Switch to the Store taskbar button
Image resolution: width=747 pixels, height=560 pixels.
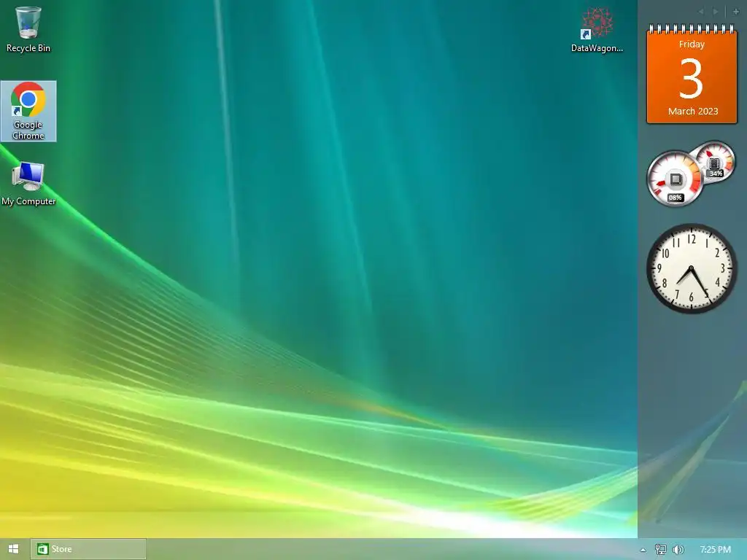pyautogui.click(x=88, y=549)
